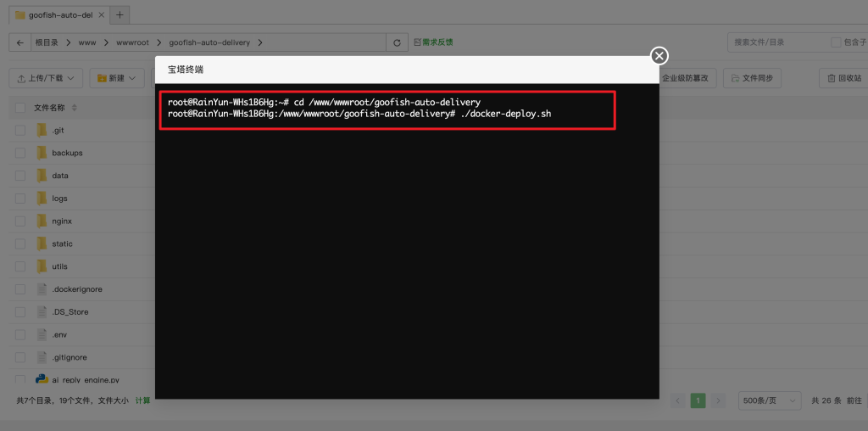
Task: Click the 计算 size calculation link
Action: pyautogui.click(x=142, y=400)
